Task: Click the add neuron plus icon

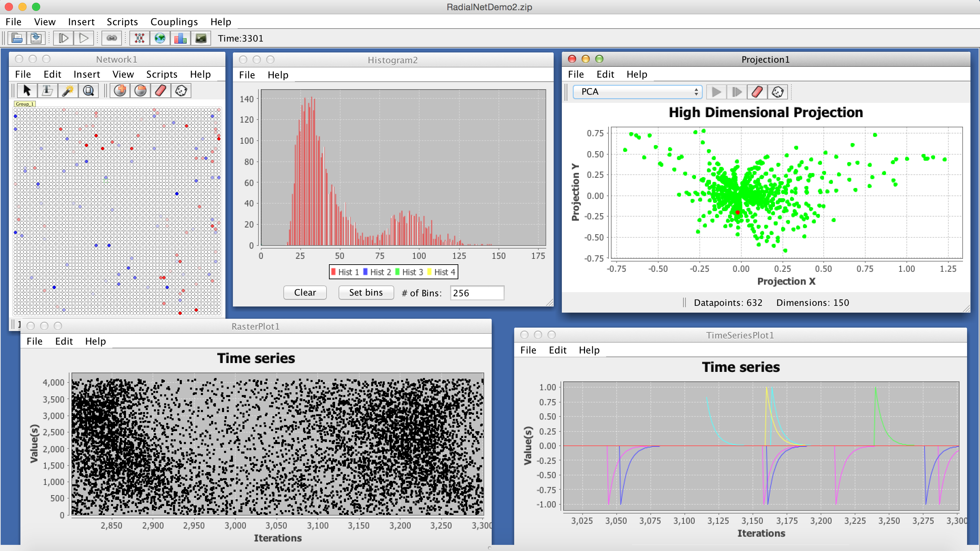Action: click(x=120, y=91)
